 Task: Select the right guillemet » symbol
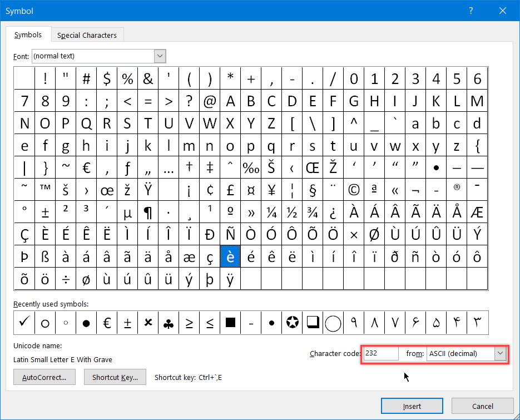(251, 212)
